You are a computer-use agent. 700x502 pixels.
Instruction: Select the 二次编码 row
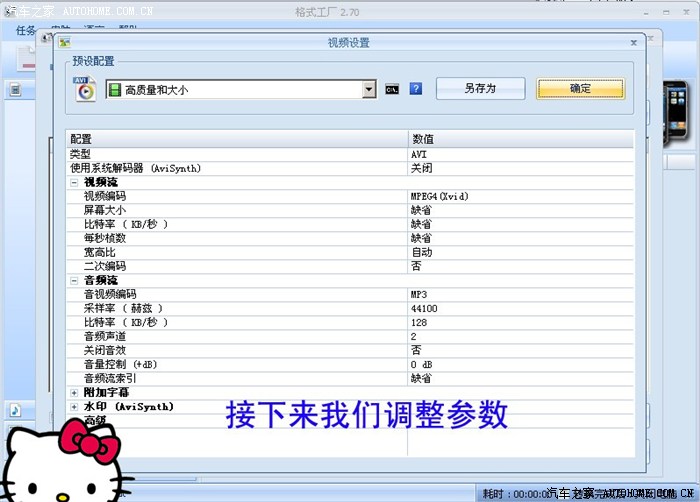[x=350, y=267]
